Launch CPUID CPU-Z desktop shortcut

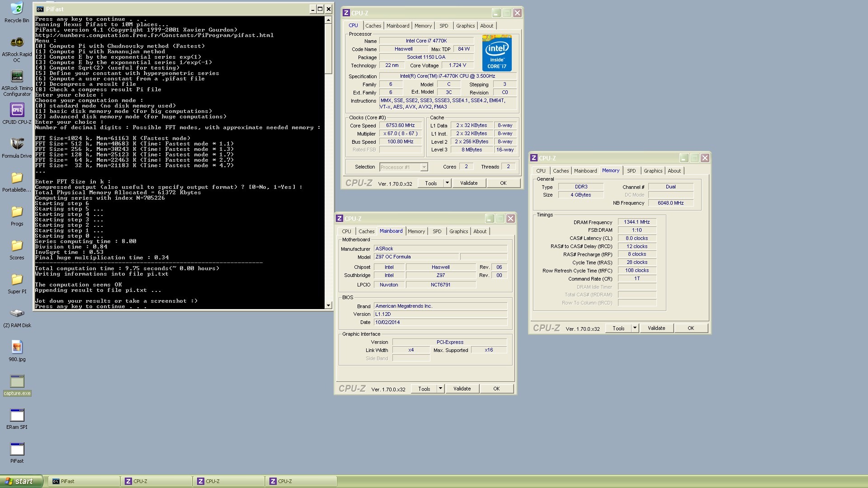point(17,113)
